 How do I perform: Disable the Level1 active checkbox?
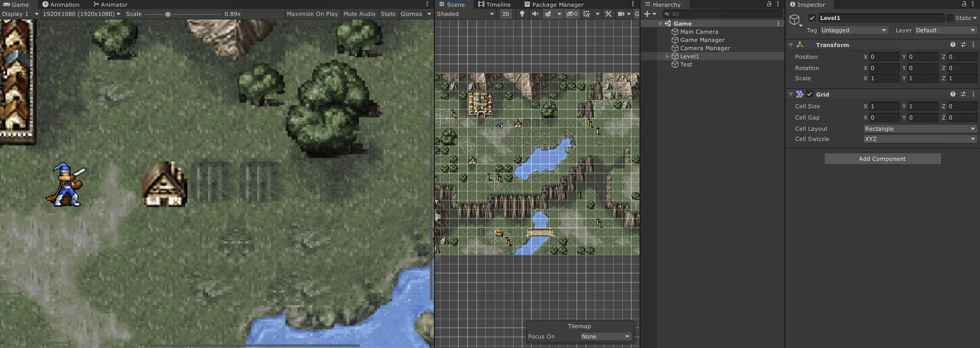pos(812,18)
